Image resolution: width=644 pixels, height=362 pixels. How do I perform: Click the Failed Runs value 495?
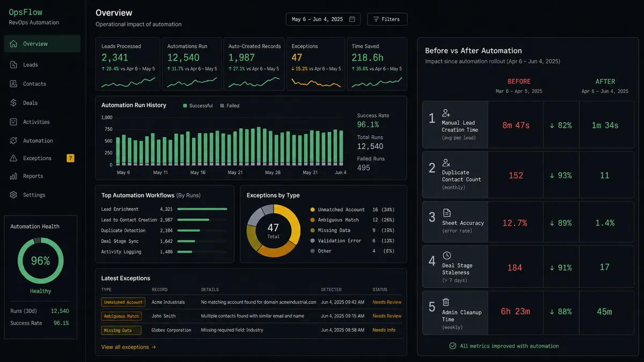[x=364, y=168]
